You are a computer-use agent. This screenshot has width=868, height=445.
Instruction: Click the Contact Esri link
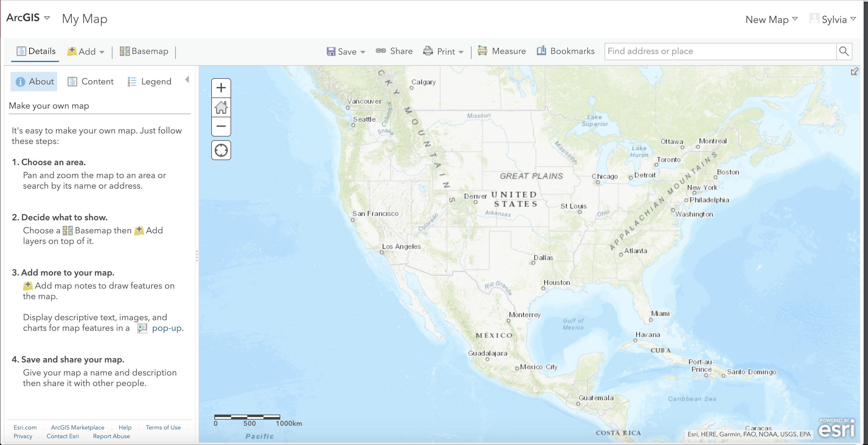tap(63, 436)
